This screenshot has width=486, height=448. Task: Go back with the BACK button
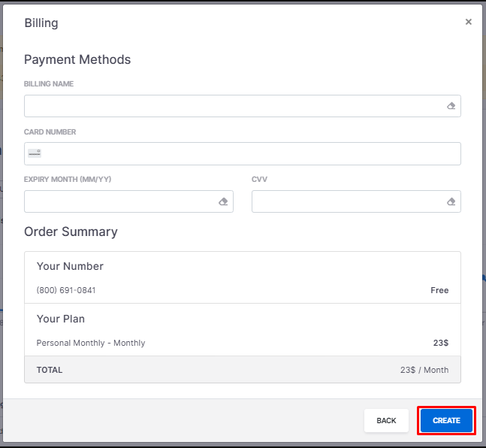(x=386, y=420)
